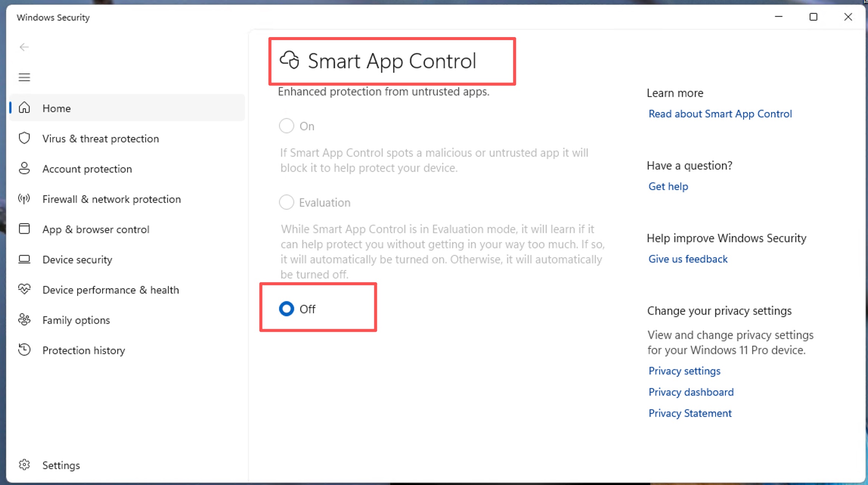The width and height of the screenshot is (868, 485).
Task: Click the Protection history clock icon
Action: point(24,350)
